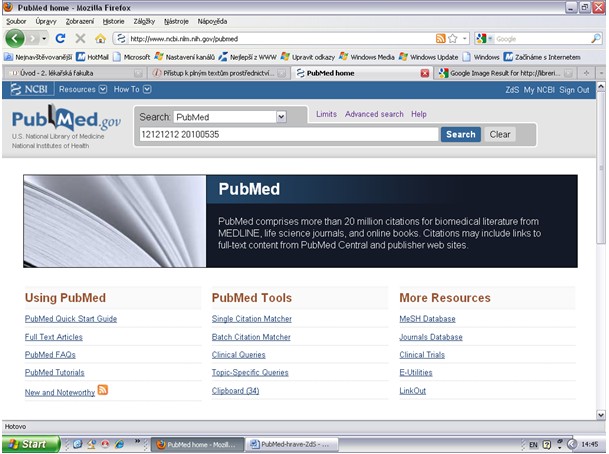Click Začínáme s Internetem bookmark
609x454 pixels.
click(x=542, y=57)
